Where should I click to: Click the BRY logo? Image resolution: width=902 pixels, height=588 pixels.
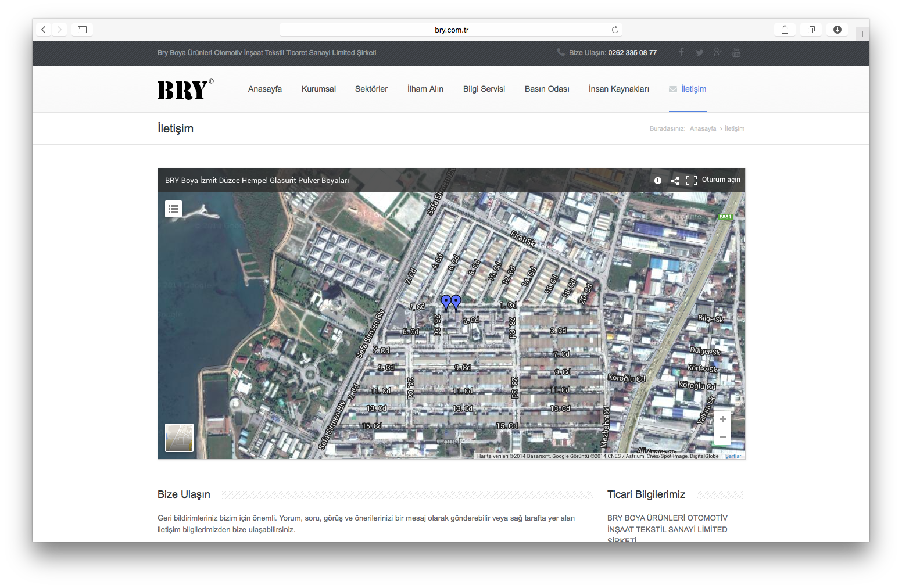click(x=185, y=89)
